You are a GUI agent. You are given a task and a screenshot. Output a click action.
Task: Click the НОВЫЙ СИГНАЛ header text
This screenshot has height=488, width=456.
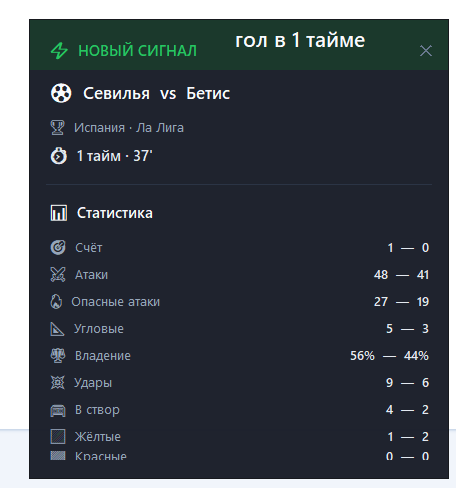[x=137, y=51]
